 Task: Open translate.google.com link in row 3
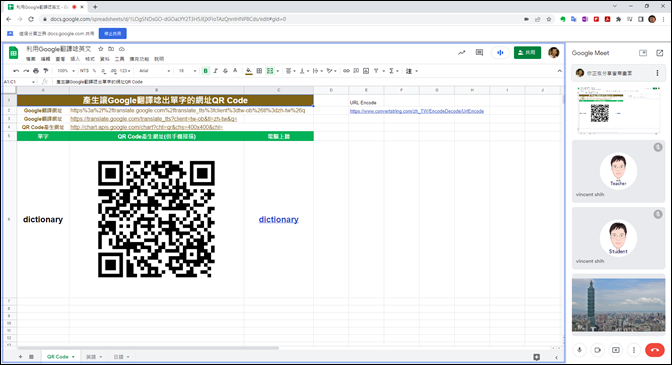point(153,119)
